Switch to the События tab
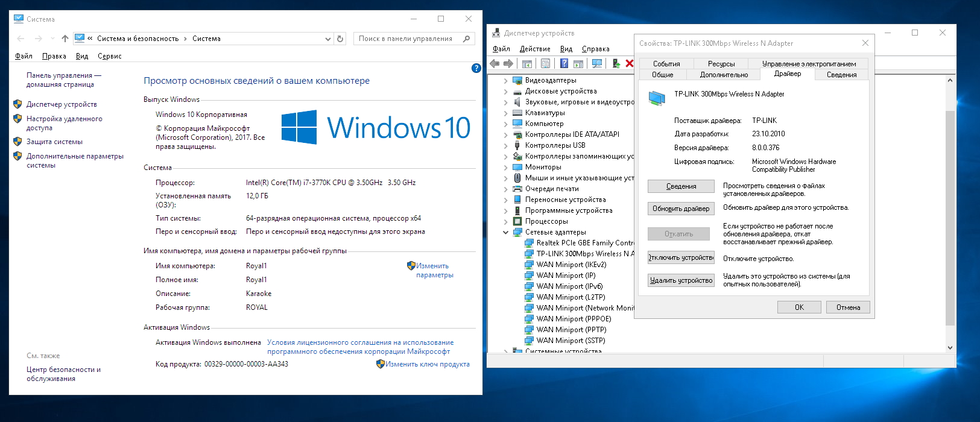 point(666,64)
